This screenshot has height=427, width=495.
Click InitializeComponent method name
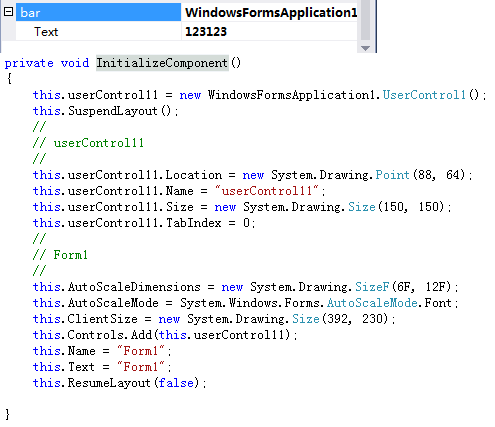[162, 63]
